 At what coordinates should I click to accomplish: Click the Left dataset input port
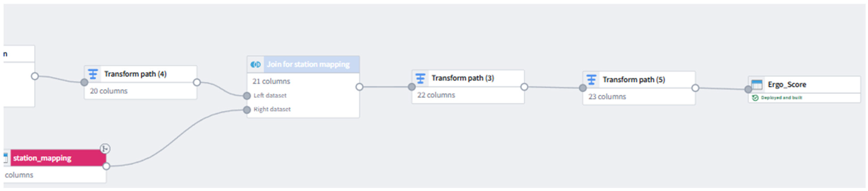tap(247, 96)
